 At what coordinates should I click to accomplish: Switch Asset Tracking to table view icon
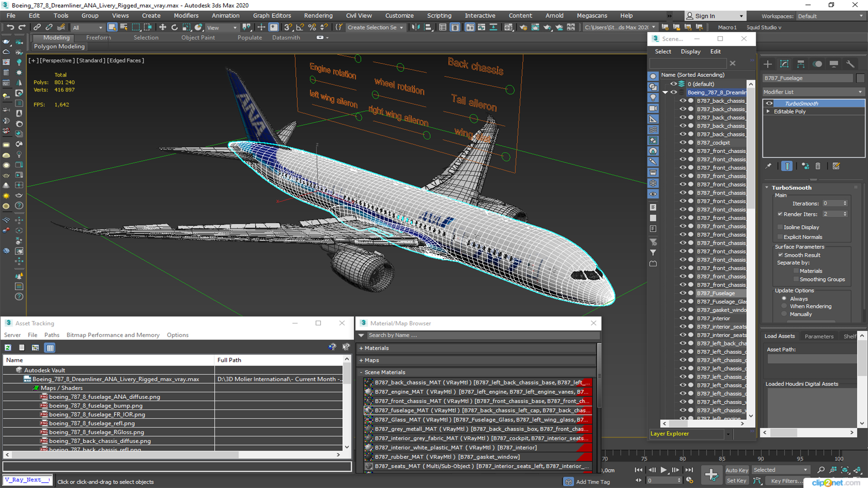(50, 347)
